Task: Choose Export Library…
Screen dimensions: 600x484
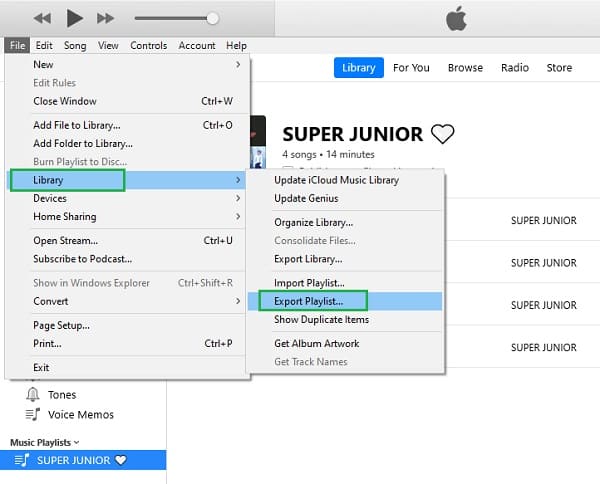Action: pos(345,259)
